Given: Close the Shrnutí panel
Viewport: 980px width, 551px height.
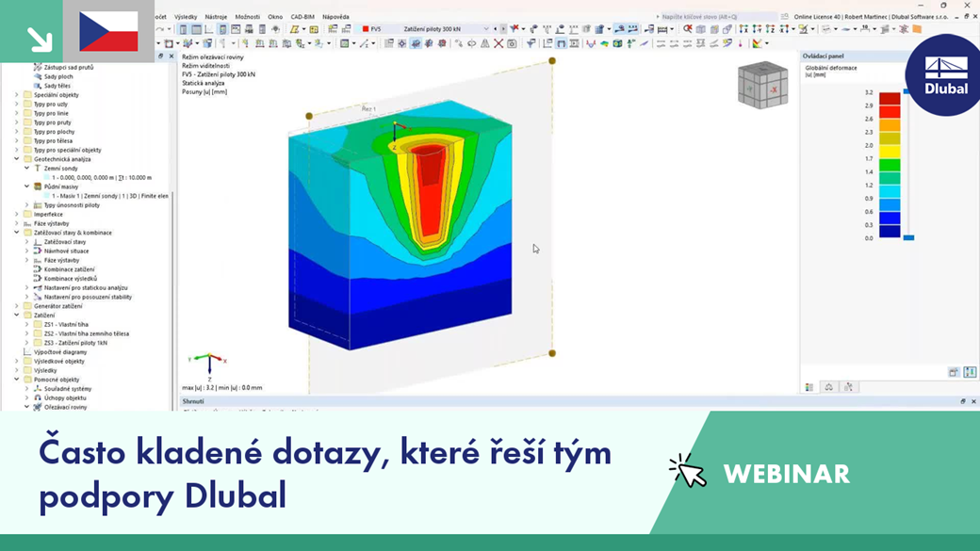Looking at the screenshot, I should (973, 401).
